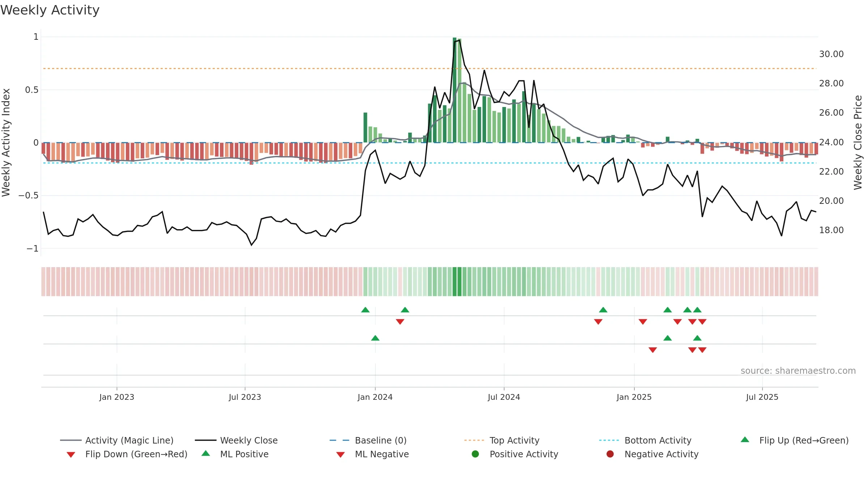The image size is (868, 488).
Task: Click the Jul 2024 x-axis label
Action: (x=504, y=397)
